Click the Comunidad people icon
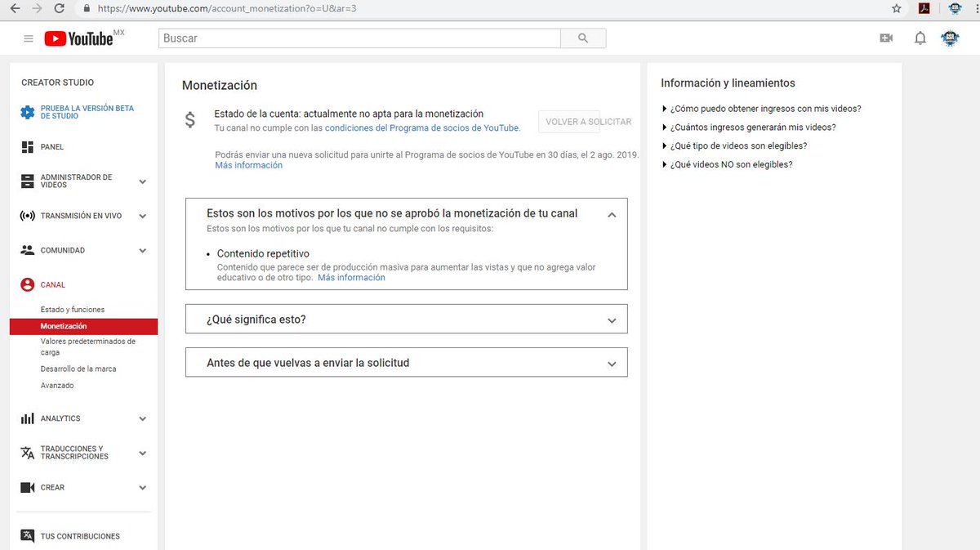The height and width of the screenshot is (550, 980). pyautogui.click(x=27, y=250)
